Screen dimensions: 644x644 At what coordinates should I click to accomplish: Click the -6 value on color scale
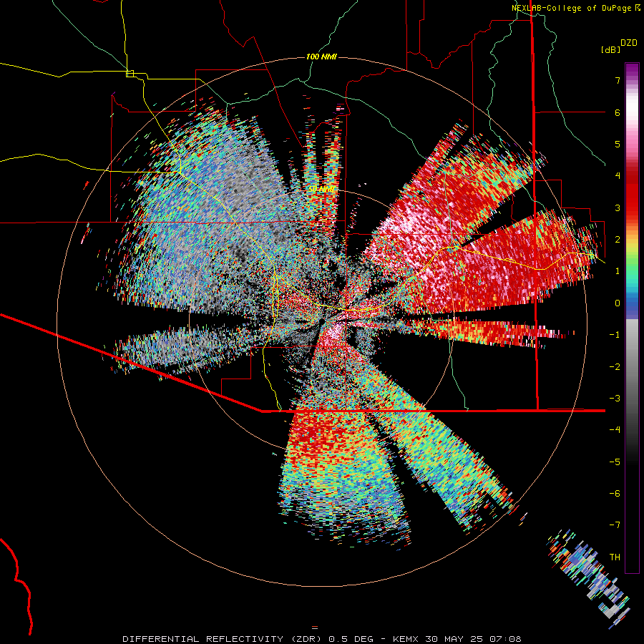pos(615,494)
